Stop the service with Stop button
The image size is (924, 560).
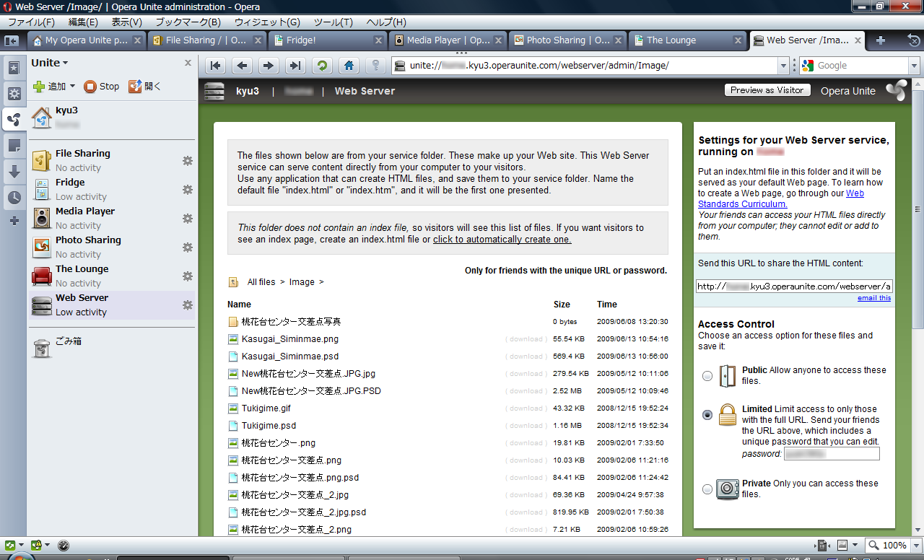click(102, 87)
